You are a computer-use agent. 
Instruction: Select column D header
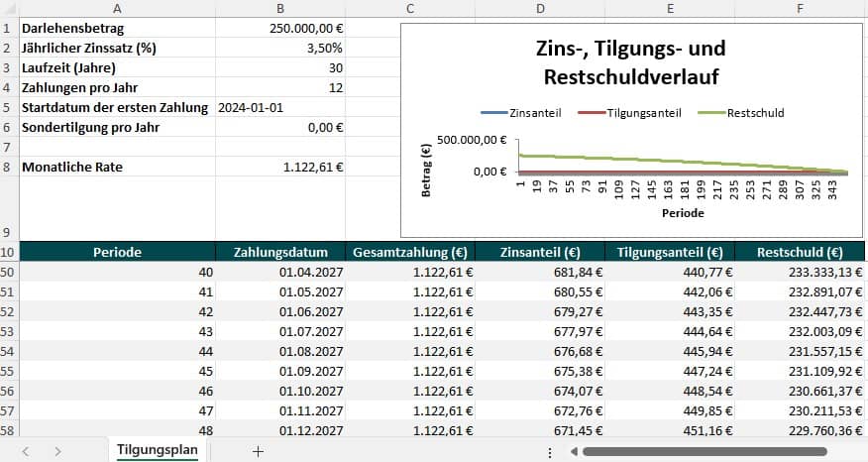(540, 8)
